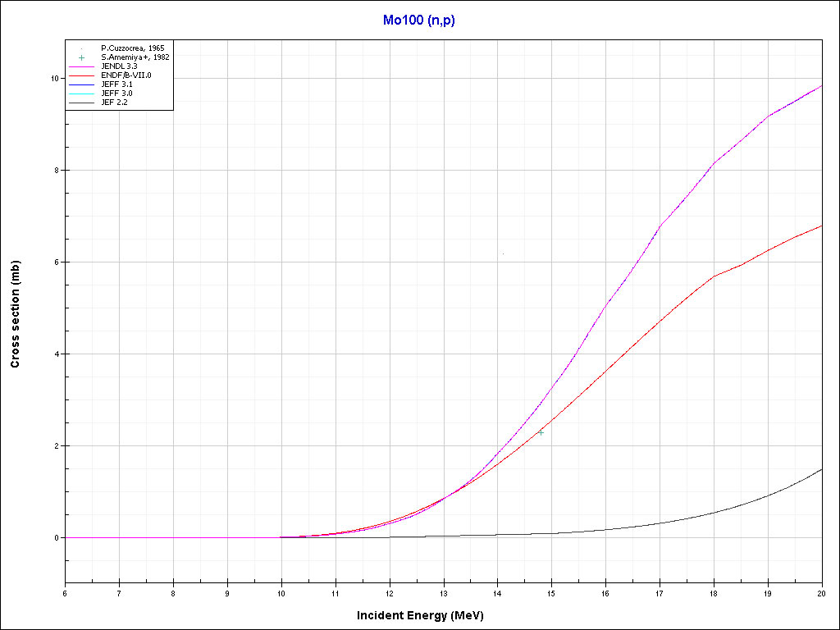Click the y-axis tick label 0
Screen dimensions: 840x630
click(x=56, y=538)
